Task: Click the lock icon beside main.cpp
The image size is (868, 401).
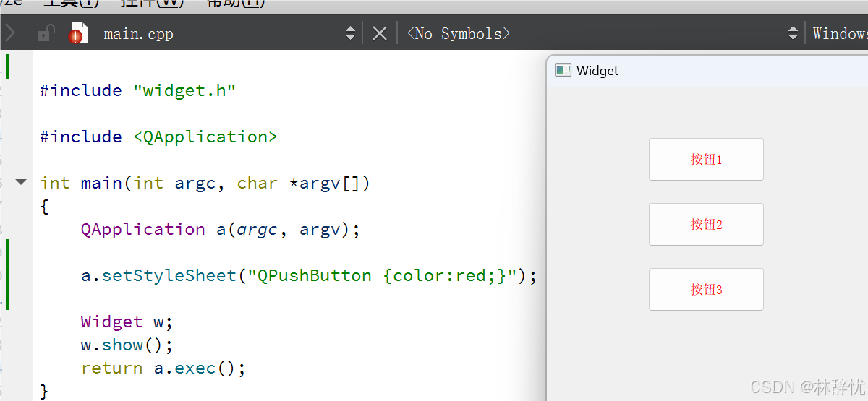Action: (46, 33)
